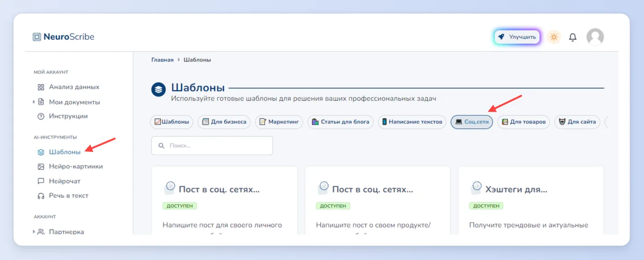Click ДОСТУПЕН badge on Хэштеги card
The height and width of the screenshot is (260, 644).
coord(486,206)
